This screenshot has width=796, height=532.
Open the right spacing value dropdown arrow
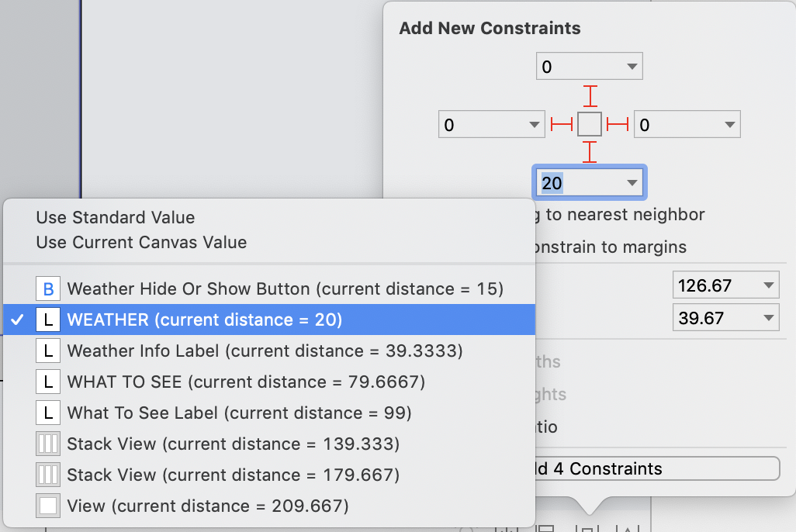729,124
